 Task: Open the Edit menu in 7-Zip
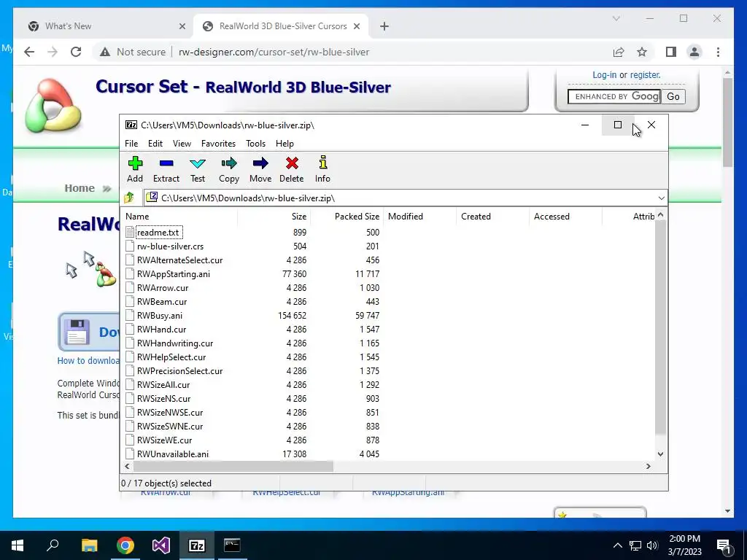click(x=155, y=144)
